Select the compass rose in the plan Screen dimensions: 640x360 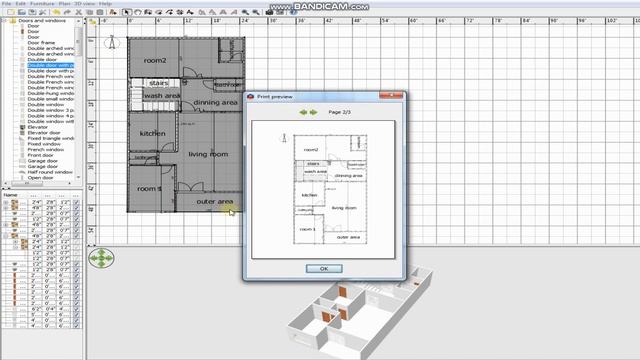(x=112, y=42)
